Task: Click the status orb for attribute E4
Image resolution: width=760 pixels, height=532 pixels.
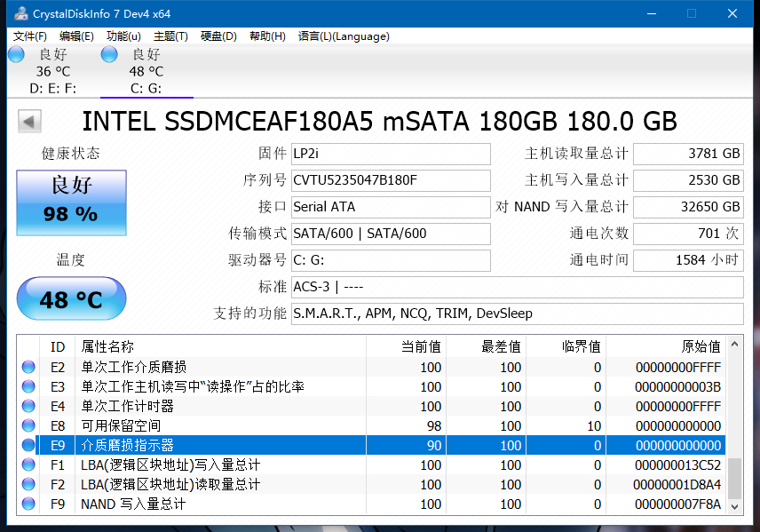Action: pos(28,405)
